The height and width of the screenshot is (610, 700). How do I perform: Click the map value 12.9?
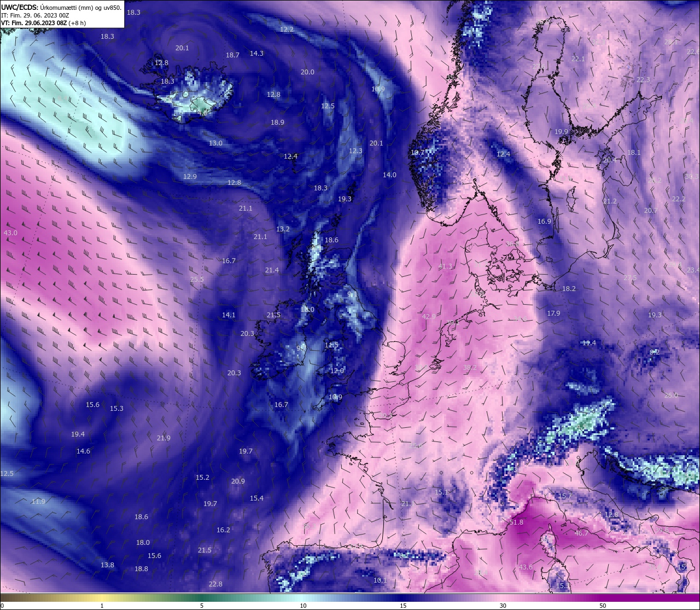point(190,177)
